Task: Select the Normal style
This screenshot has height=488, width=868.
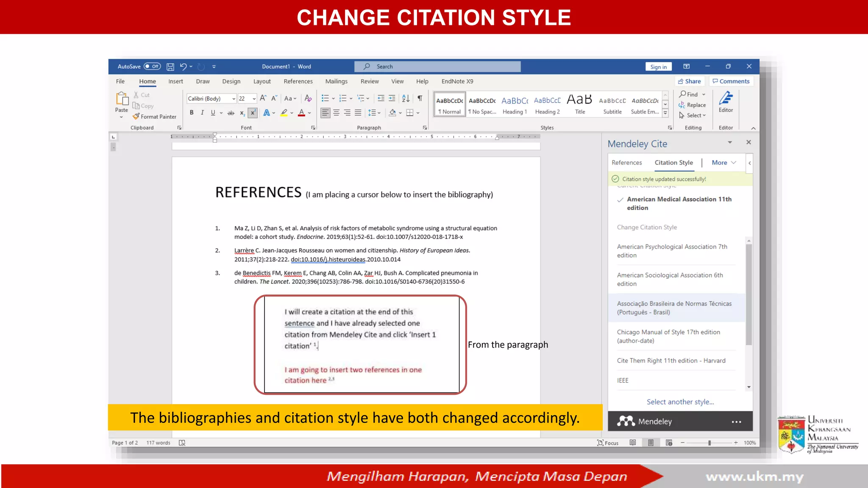Action: point(450,105)
